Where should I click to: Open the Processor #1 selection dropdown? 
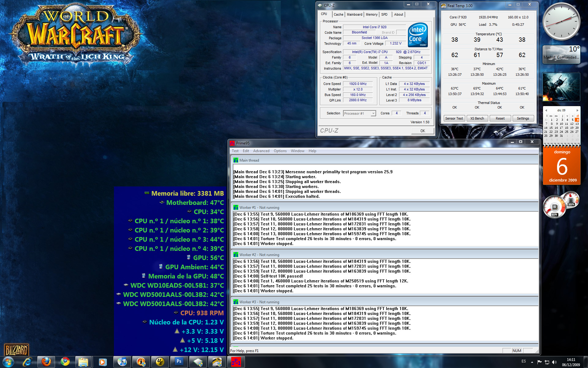[360, 113]
